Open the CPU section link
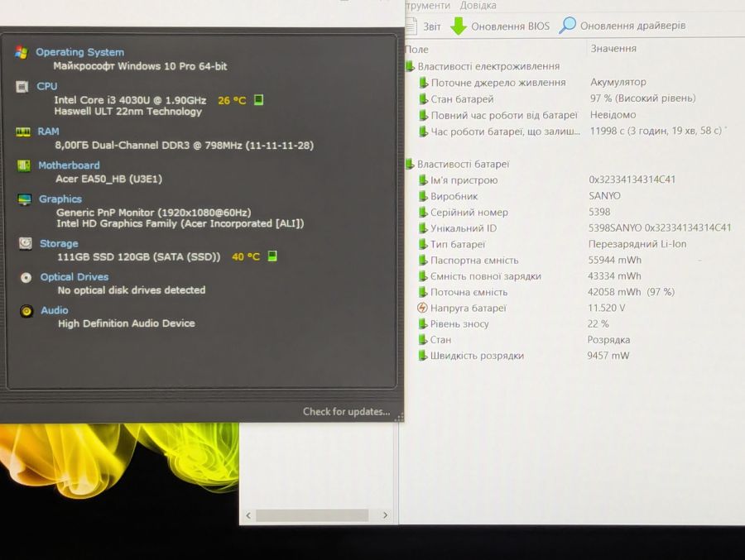 point(46,87)
